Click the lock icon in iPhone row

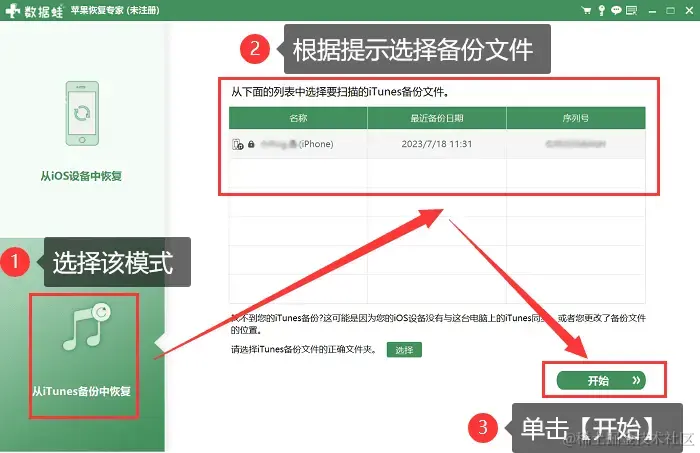251,144
